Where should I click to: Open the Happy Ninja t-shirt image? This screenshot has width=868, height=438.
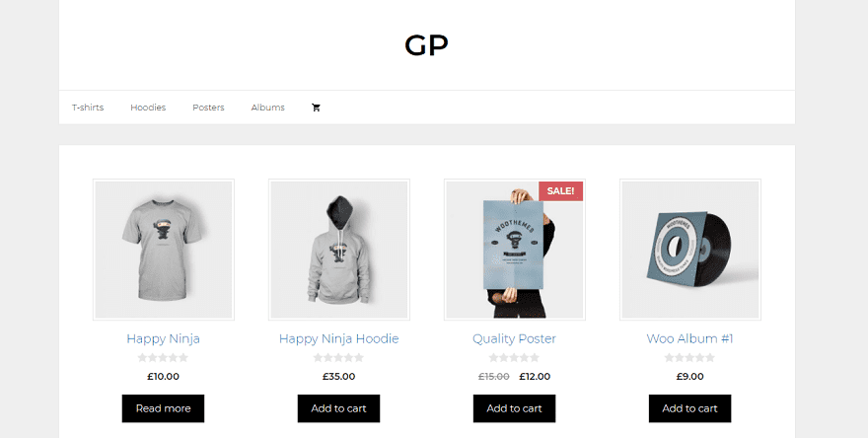[164, 250]
